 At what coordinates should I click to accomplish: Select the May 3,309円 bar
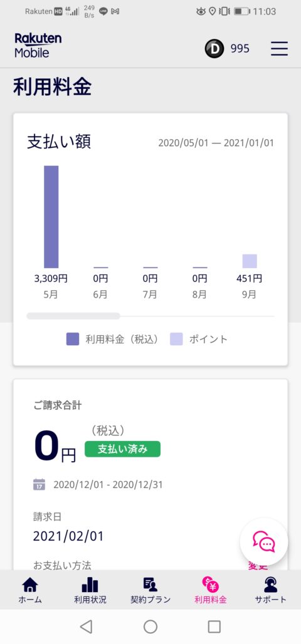51,217
